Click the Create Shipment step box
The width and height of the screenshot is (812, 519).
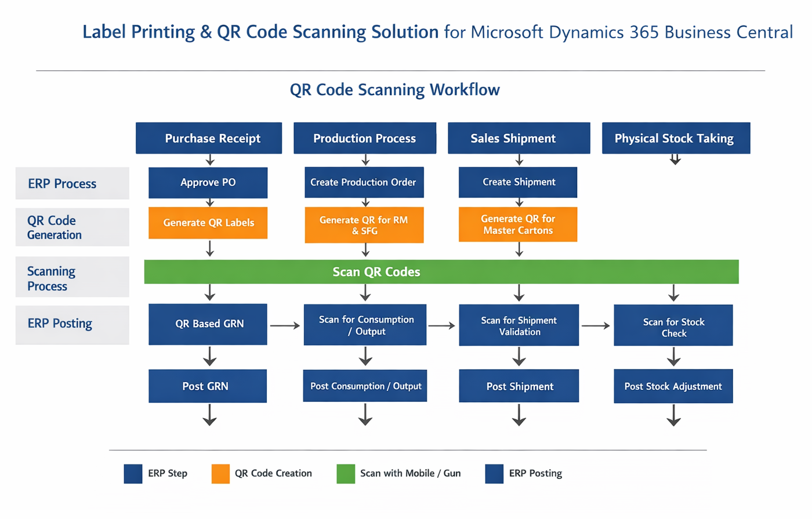pyautogui.click(x=518, y=182)
